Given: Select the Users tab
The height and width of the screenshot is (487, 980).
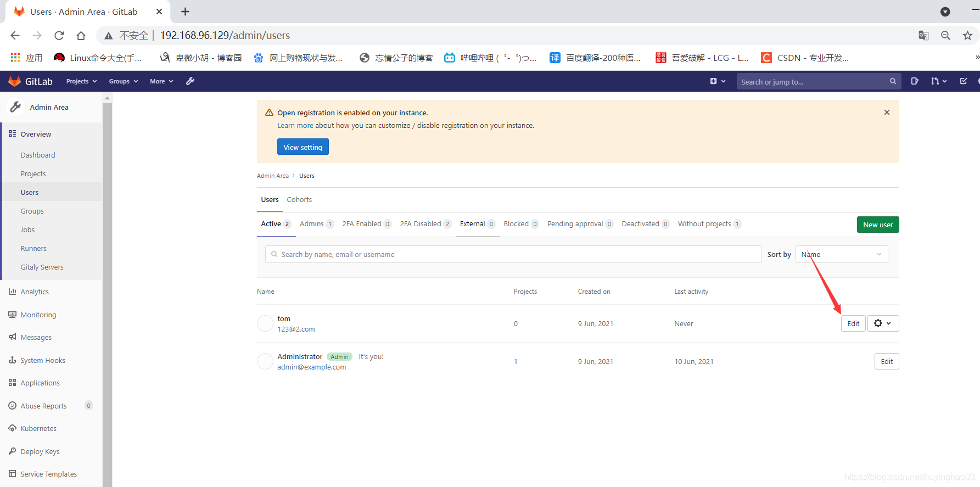Looking at the screenshot, I should point(270,200).
